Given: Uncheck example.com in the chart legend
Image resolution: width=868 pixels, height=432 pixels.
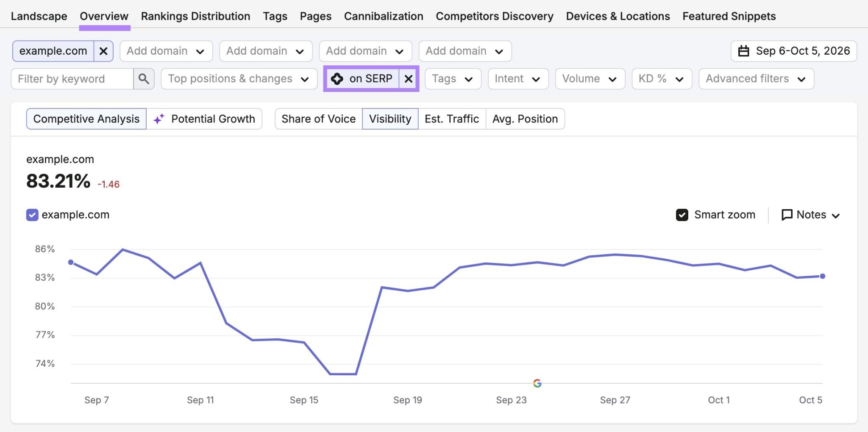Looking at the screenshot, I should click(x=32, y=215).
